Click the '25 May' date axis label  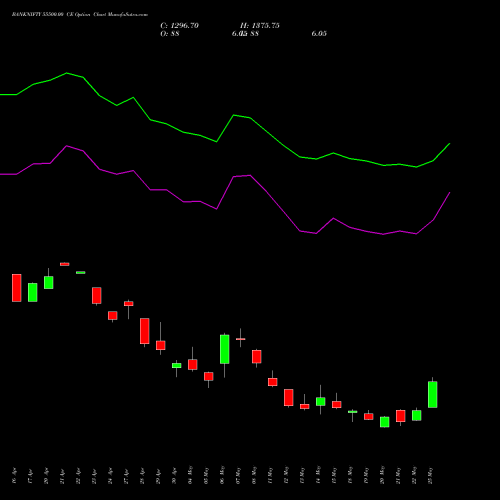point(430,475)
